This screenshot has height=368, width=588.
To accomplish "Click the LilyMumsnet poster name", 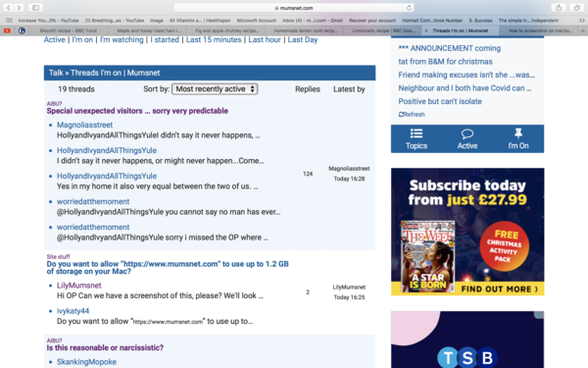I will coord(78,286).
